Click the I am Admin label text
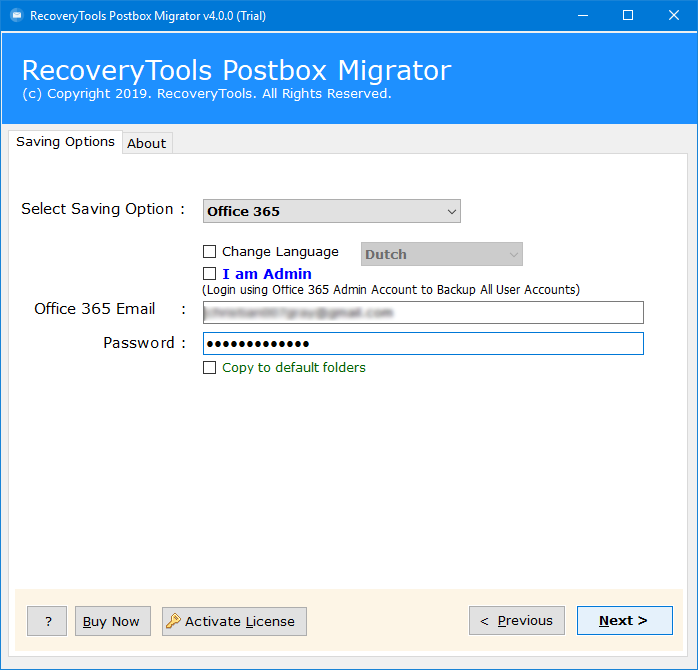This screenshot has width=698, height=670. (267, 274)
